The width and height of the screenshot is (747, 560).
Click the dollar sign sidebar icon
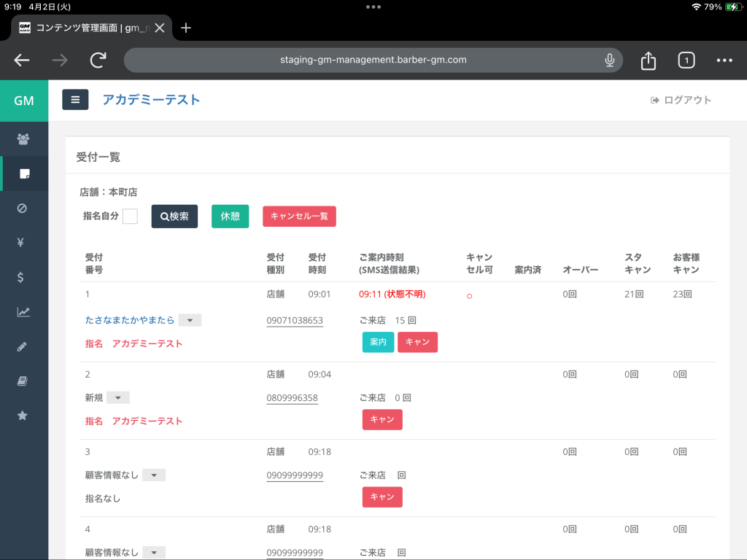21,277
